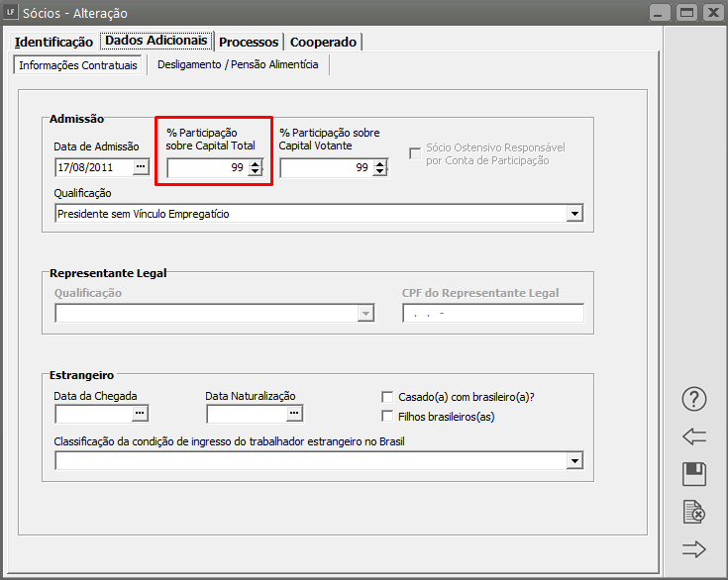Switch to the Identificação tab
This screenshot has height=580, width=728.
coord(54,42)
